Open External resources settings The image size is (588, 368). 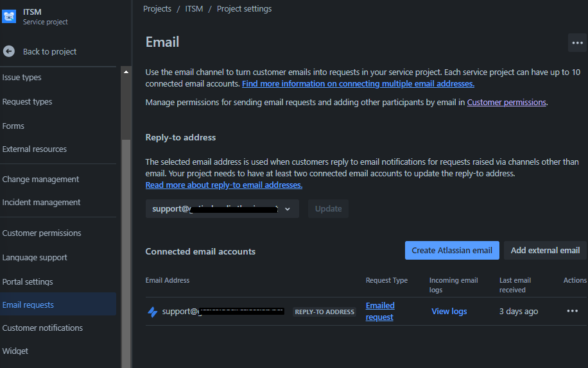coord(35,149)
